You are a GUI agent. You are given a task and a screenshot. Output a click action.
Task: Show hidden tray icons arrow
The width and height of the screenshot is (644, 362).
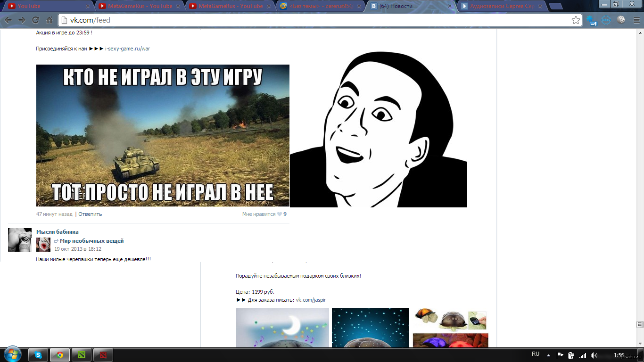tap(548, 355)
